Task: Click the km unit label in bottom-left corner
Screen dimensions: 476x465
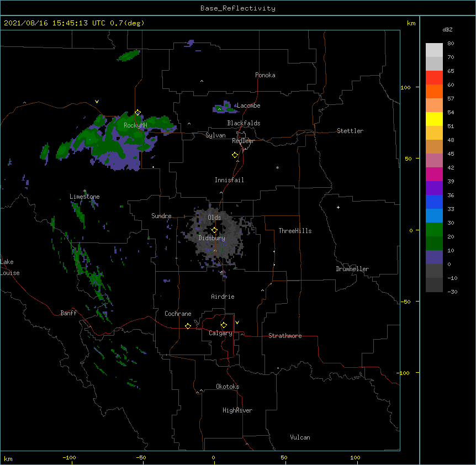Action: coord(8,458)
